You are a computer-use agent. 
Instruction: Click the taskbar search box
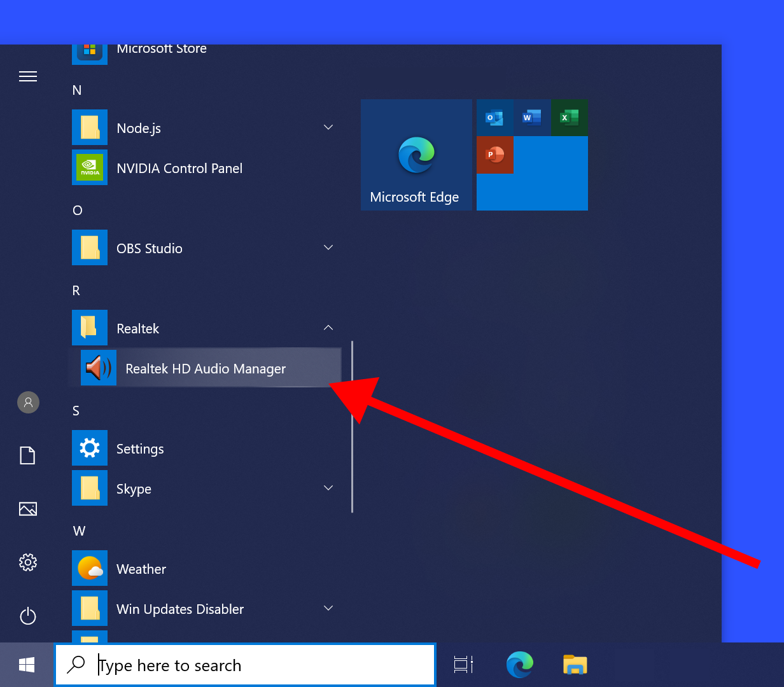pos(245,665)
